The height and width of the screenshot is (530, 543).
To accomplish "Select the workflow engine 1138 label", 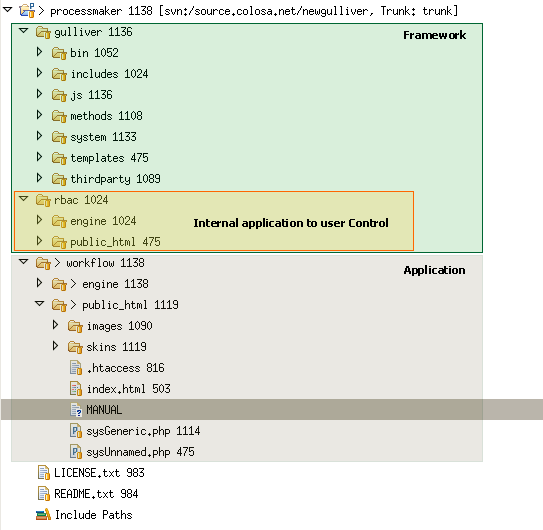I will pos(115,284).
